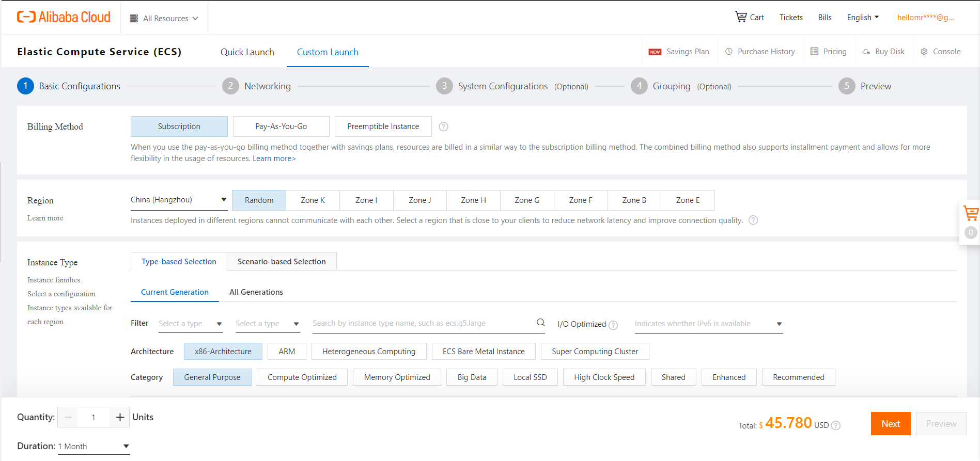Open the billing method help icon
The width and height of the screenshot is (980, 461).
pos(443,126)
